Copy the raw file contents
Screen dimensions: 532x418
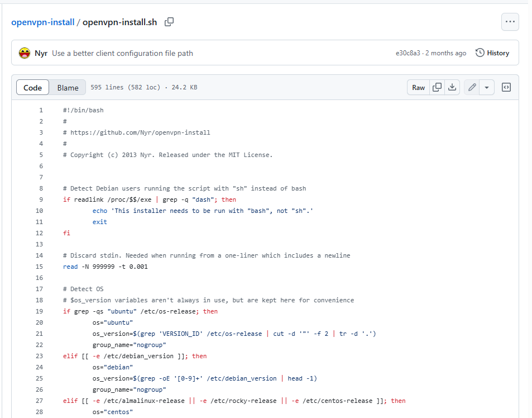click(x=437, y=88)
